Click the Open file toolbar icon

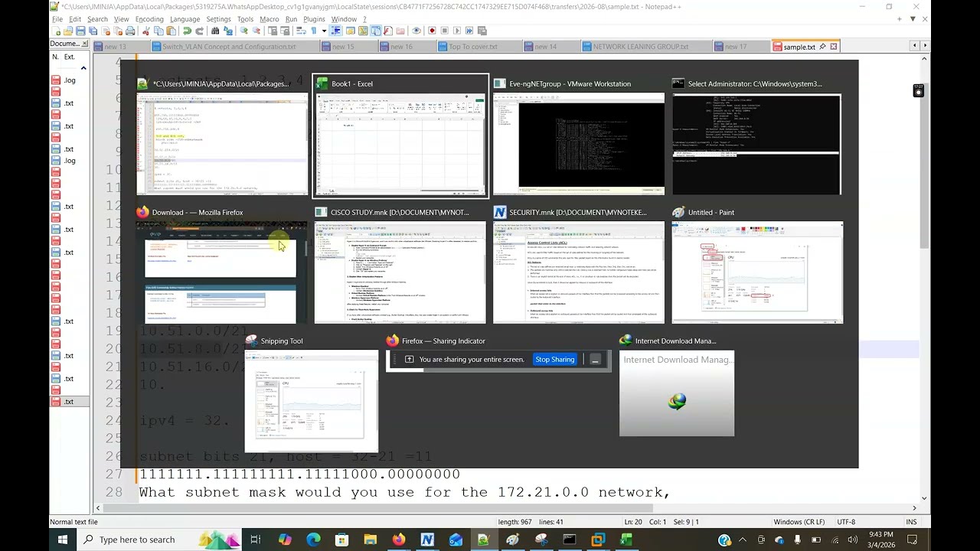point(68,31)
